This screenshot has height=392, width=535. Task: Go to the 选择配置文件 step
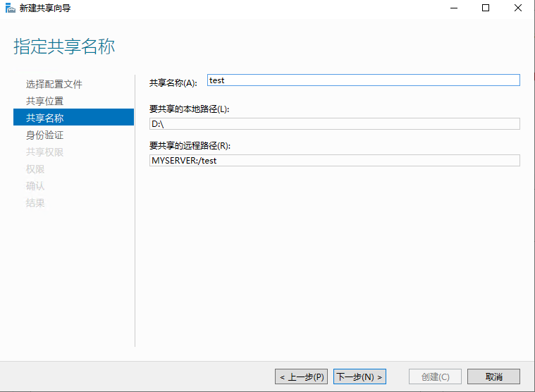click(x=54, y=84)
